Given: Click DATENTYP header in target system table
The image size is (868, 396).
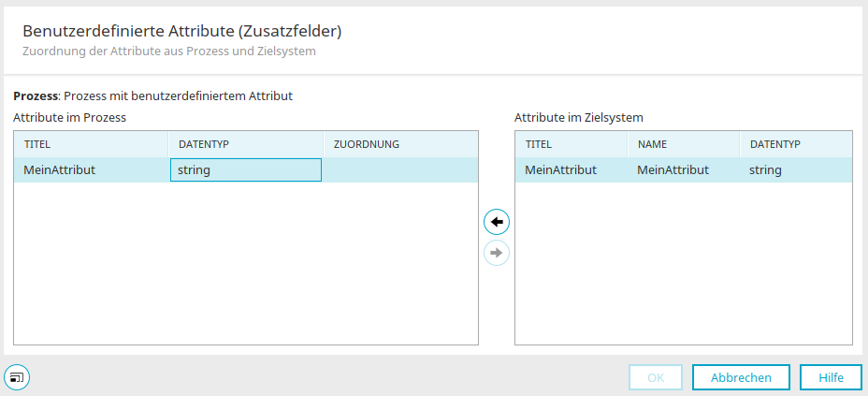Looking at the screenshot, I should 796,144.
